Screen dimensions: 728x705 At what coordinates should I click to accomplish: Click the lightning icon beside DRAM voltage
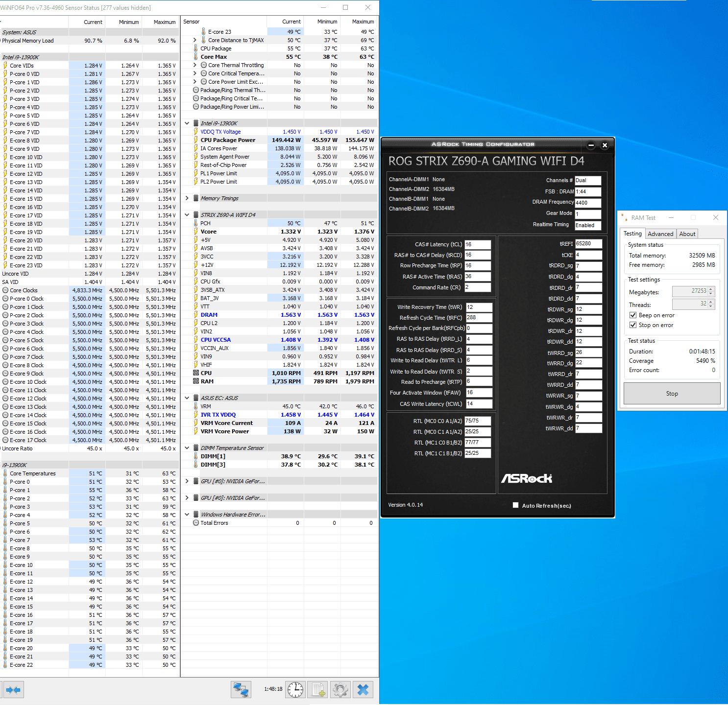click(196, 315)
